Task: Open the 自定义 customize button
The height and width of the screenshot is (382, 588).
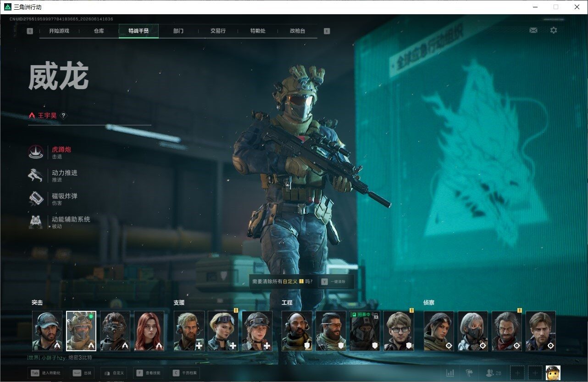Action: 114,373
